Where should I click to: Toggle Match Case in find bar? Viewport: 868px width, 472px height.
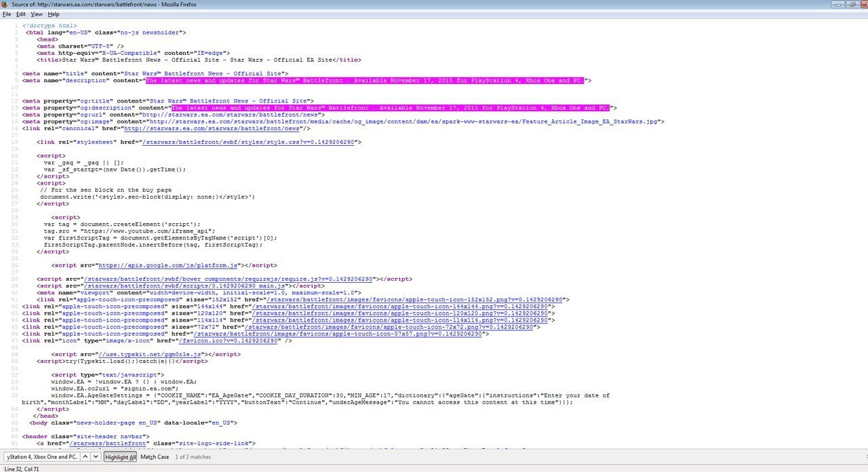coord(155,457)
